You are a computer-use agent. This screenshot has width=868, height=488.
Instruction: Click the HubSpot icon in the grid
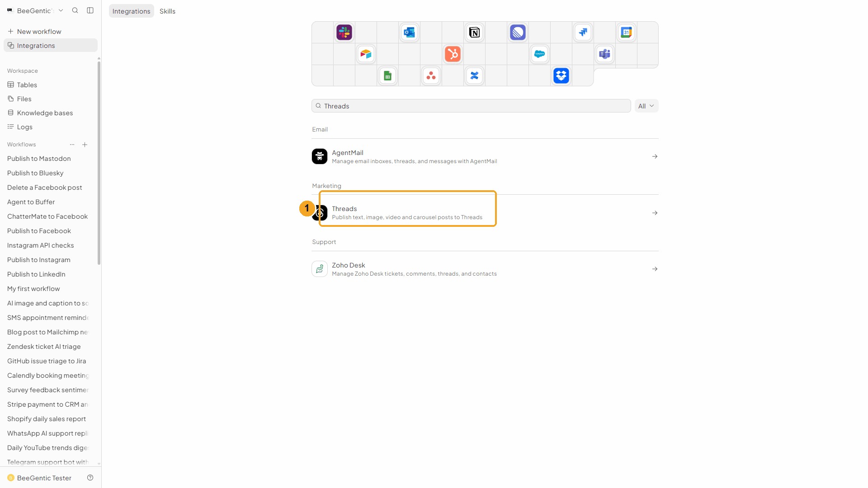[453, 54]
